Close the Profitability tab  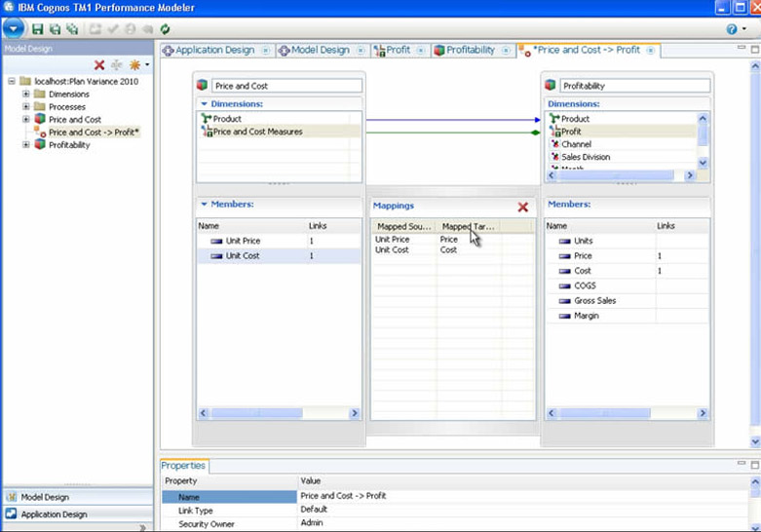pyautogui.click(x=506, y=51)
